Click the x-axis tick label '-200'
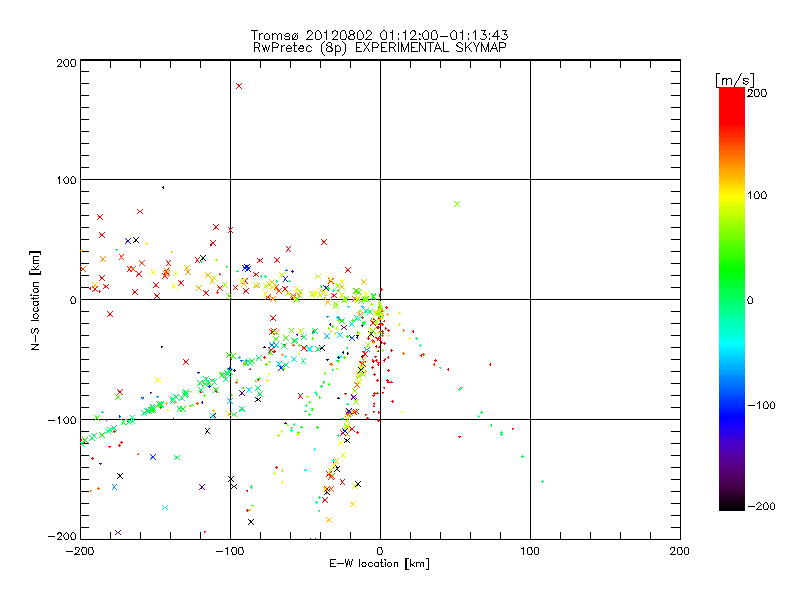The width and height of the screenshot is (800, 600). click(x=80, y=551)
